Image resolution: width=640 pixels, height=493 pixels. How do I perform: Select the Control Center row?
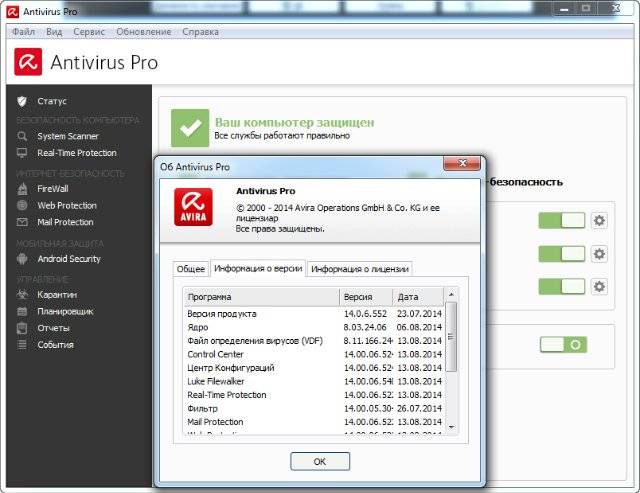click(314, 354)
